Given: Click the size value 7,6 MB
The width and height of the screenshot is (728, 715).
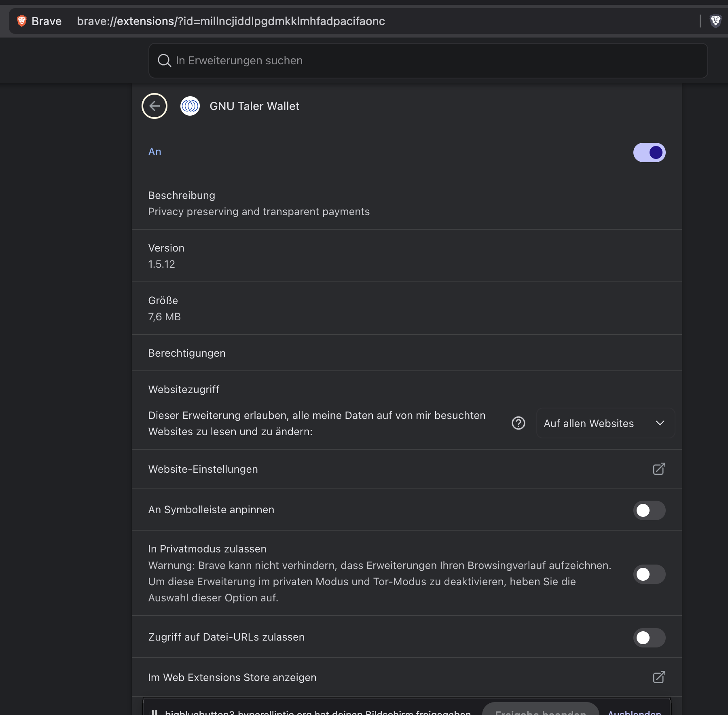Looking at the screenshot, I should [164, 317].
